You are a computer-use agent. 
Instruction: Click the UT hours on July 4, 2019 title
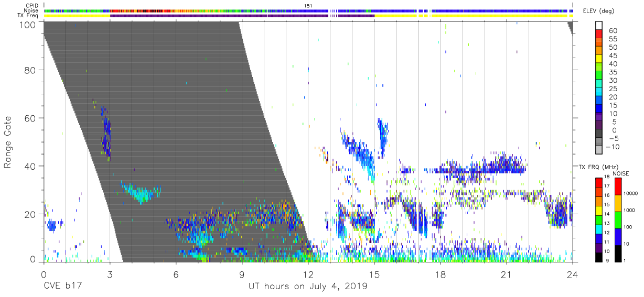click(308, 287)
